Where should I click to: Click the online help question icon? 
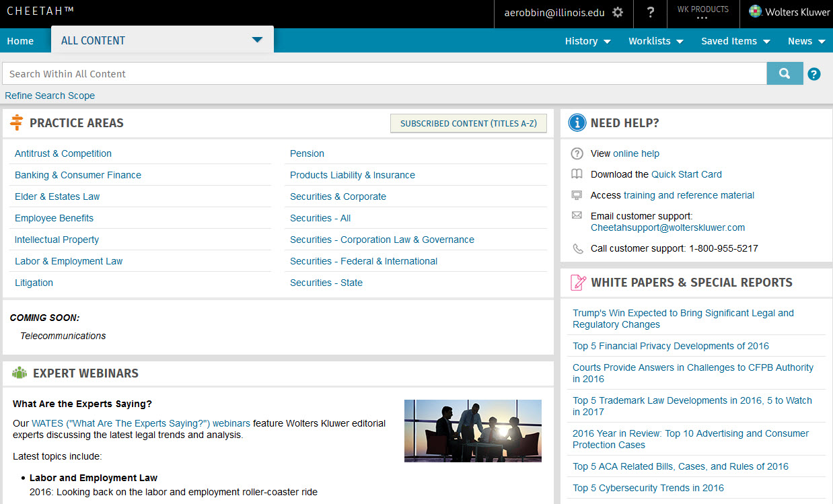point(577,153)
